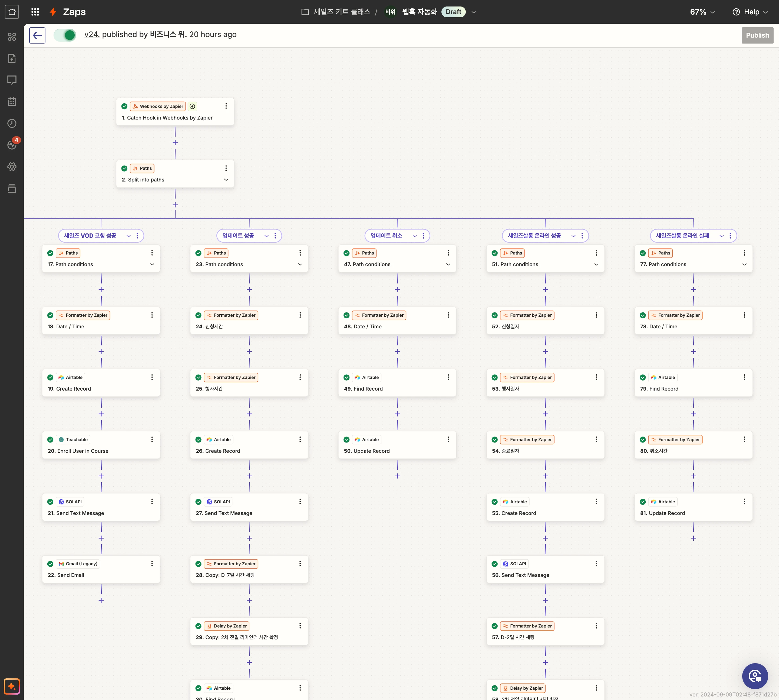Select the 세일즈살롱 온라인 실패 path label
The image size is (779, 700).
pos(682,236)
